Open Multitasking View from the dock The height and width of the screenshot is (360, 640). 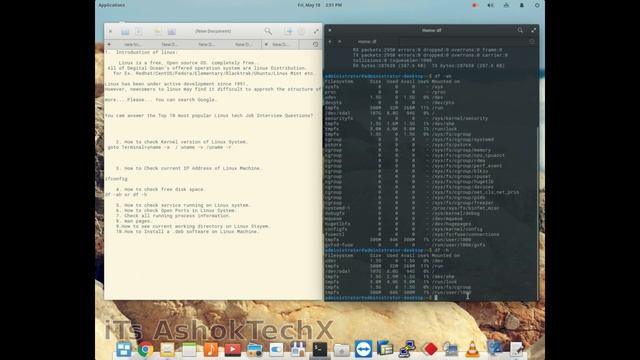(x=124, y=350)
